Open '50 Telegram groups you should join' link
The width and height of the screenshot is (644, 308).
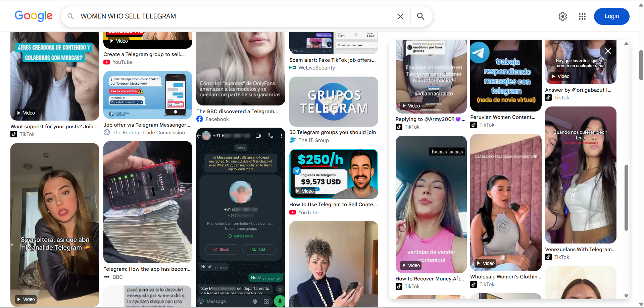(333, 132)
